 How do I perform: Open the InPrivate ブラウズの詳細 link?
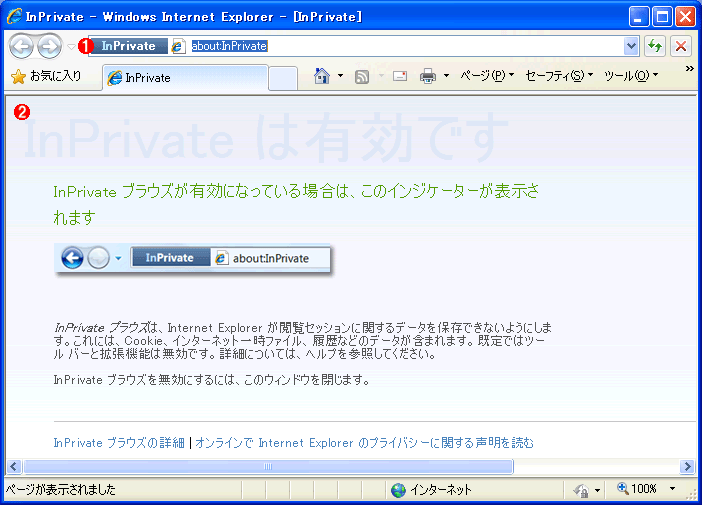119,443
